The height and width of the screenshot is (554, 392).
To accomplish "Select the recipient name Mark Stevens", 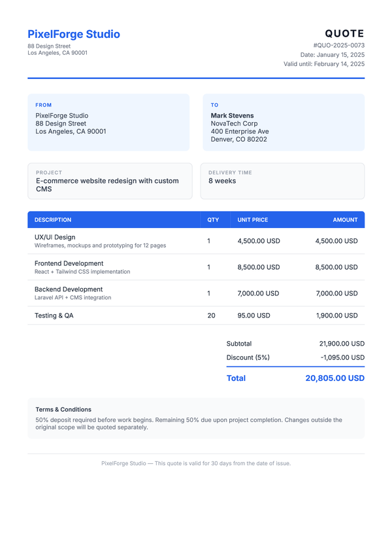I will tap(232, 116).
